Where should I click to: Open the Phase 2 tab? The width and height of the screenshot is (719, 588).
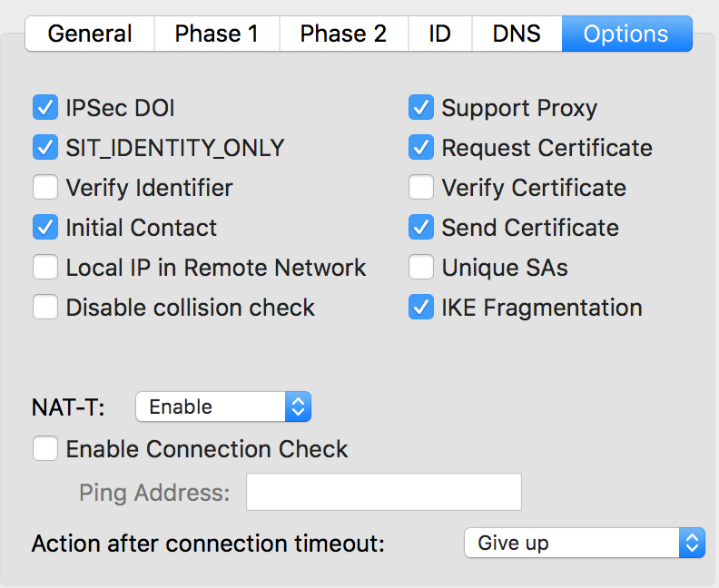pyautogui.click(x=342, y=34)
